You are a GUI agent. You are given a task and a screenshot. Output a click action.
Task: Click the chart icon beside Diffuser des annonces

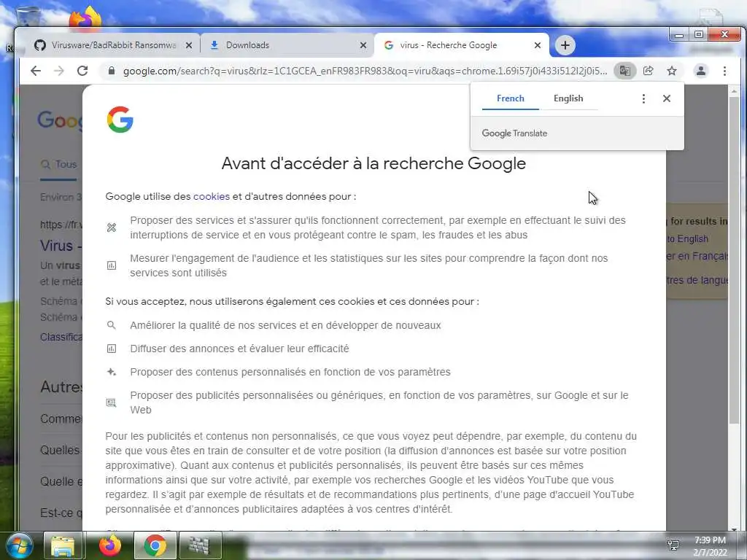[x=112, y=349]
